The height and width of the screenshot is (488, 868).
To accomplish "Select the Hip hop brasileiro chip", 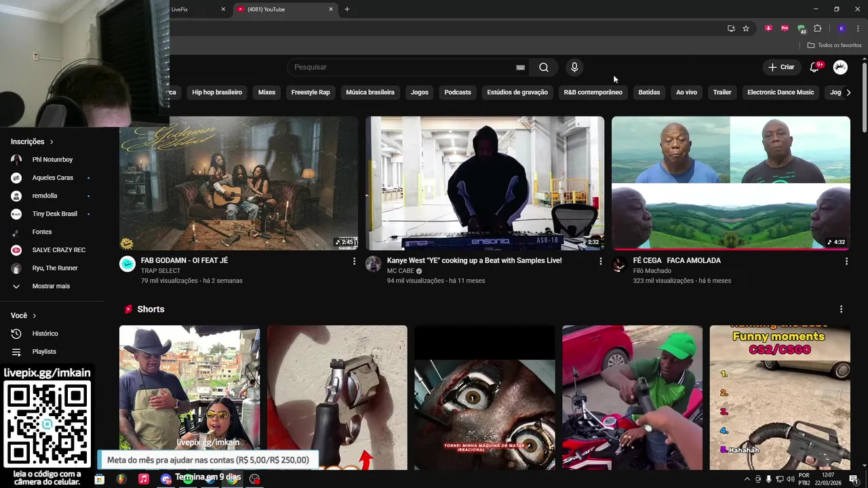I will click(x=217, y=92).
